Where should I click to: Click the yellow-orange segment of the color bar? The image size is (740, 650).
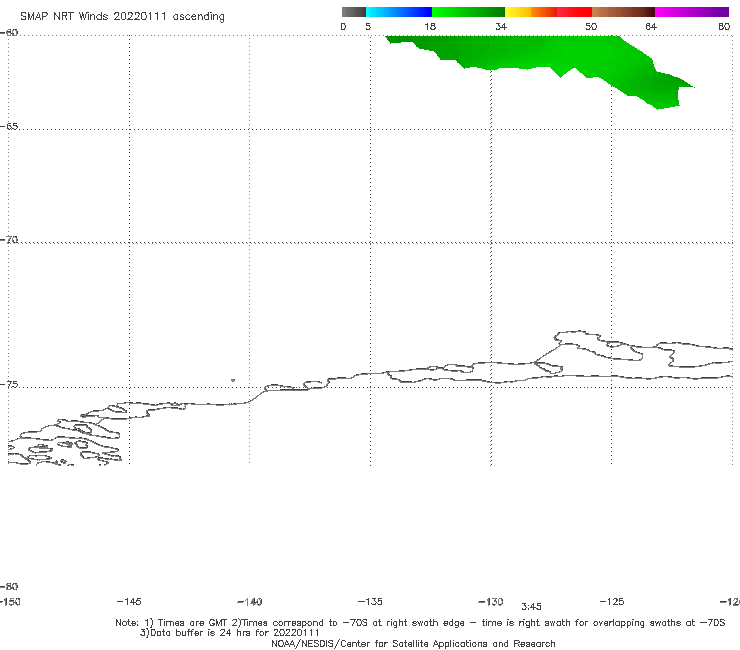click(x=531, y=12)
